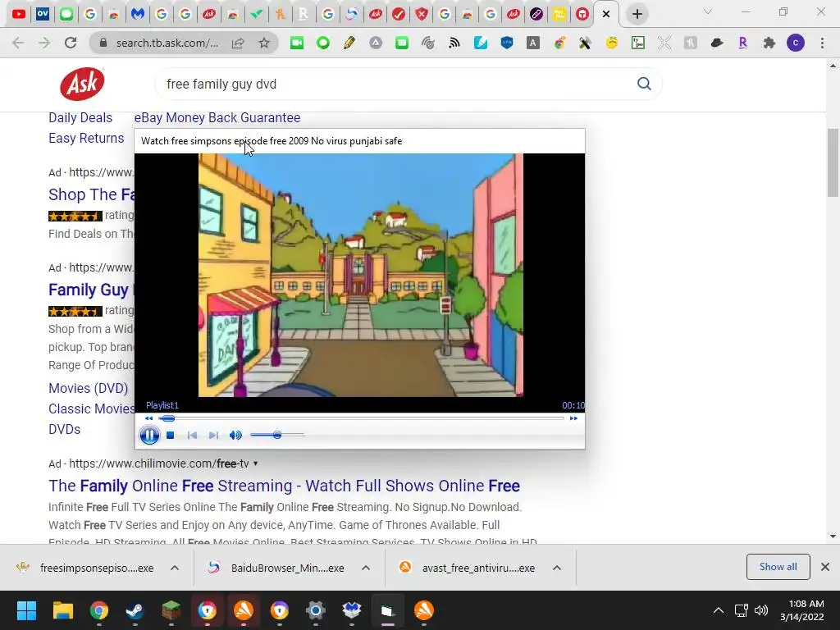
Task: Switch to the OV tab
Action: [x=43, y=14]
